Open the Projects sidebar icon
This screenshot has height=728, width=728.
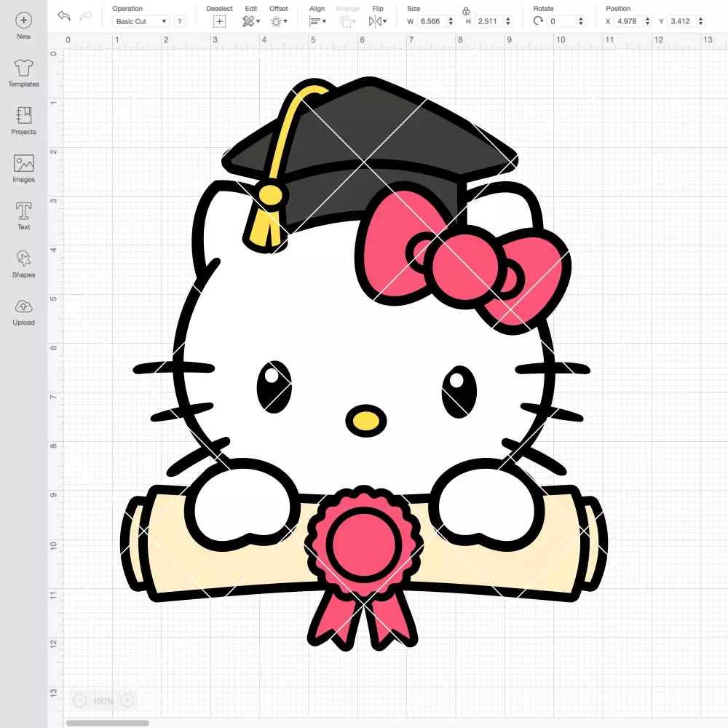click(x=24, y=116)
